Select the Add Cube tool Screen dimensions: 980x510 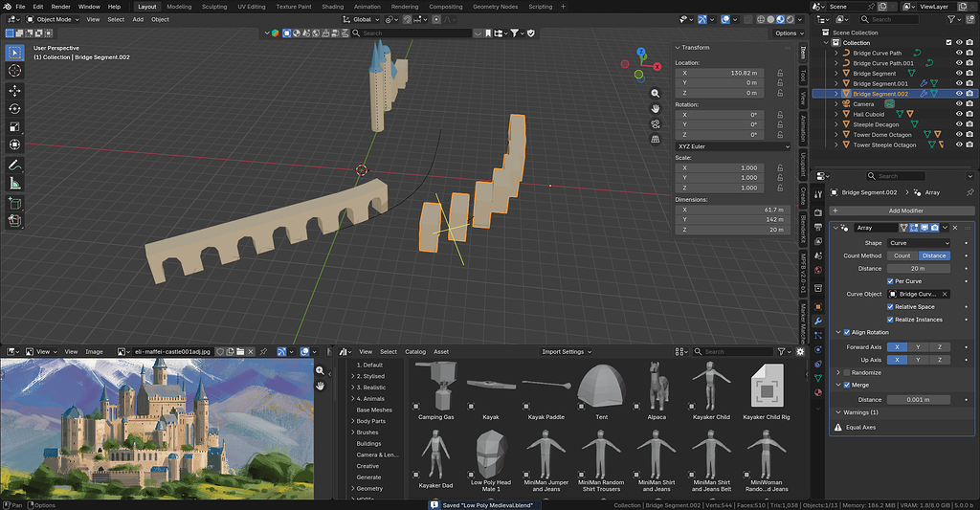pos(14,203)
